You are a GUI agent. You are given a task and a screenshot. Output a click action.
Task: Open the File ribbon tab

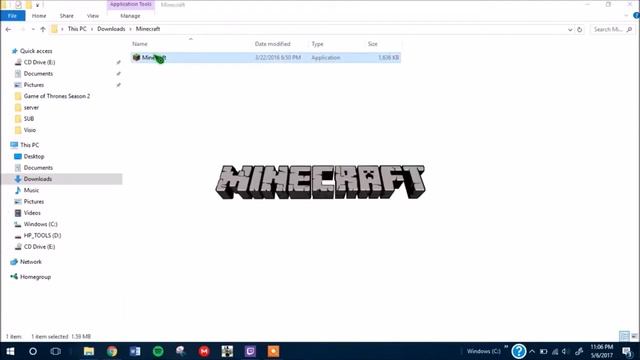click(x=13, y=16)
